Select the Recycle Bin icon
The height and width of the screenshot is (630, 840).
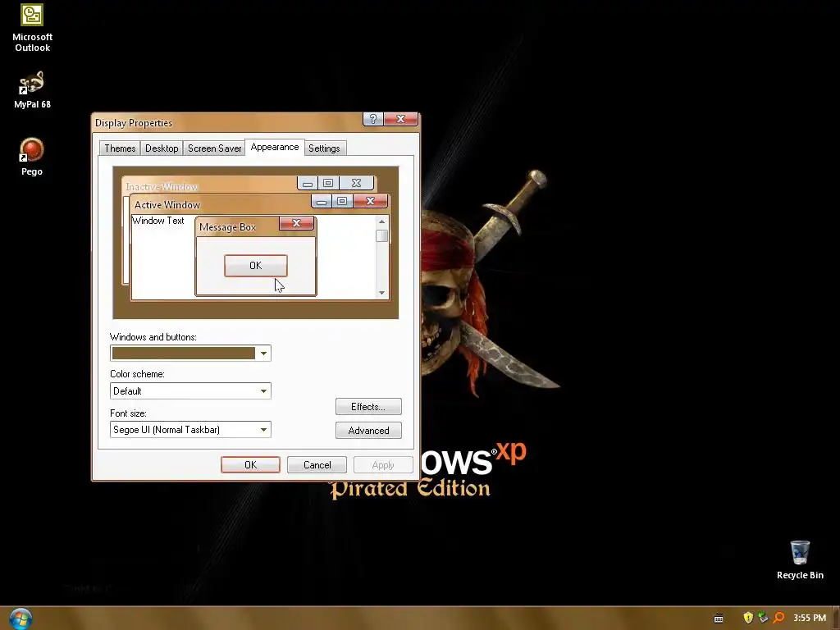800,559
